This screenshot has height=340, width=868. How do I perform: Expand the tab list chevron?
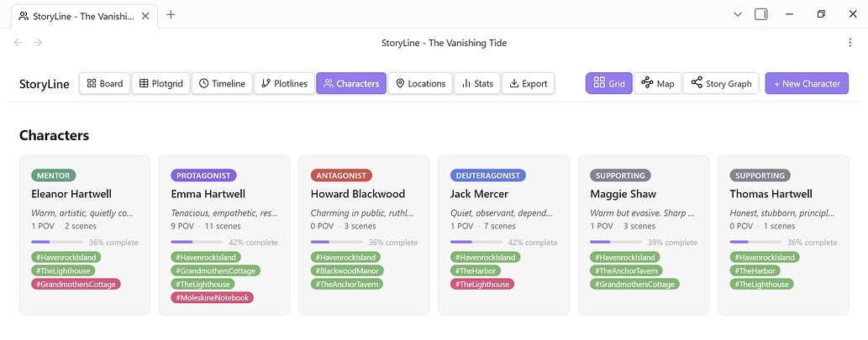(738, 14)
